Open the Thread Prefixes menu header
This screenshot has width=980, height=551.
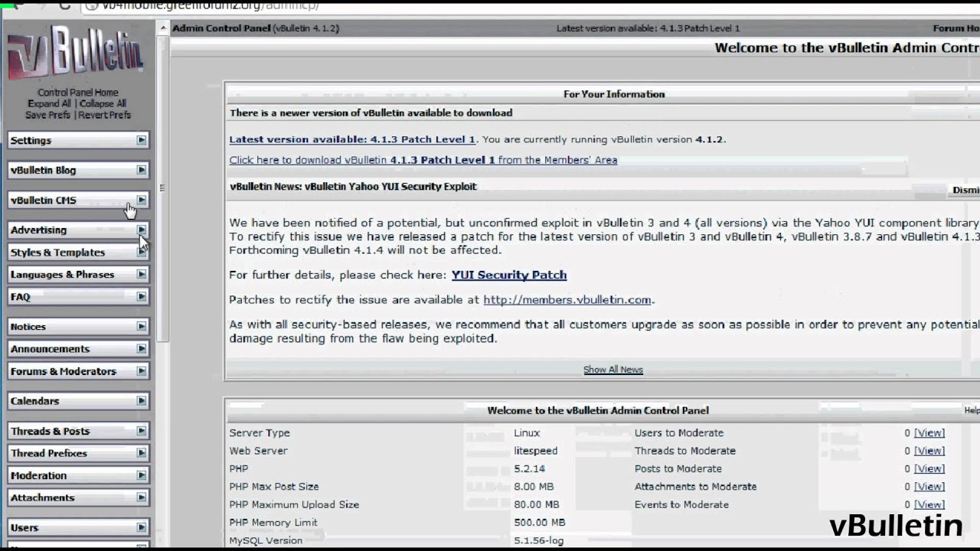tap(78, 453)
